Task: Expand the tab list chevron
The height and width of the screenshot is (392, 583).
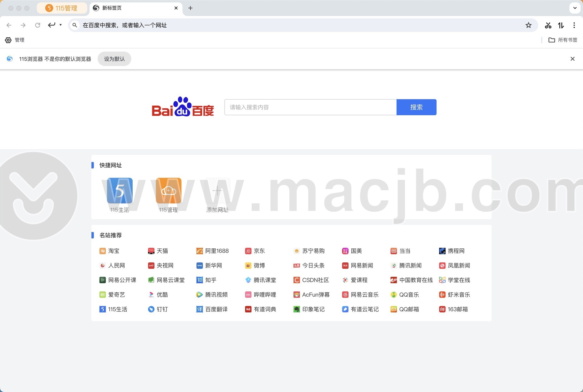Action: (x=575, y=8)
